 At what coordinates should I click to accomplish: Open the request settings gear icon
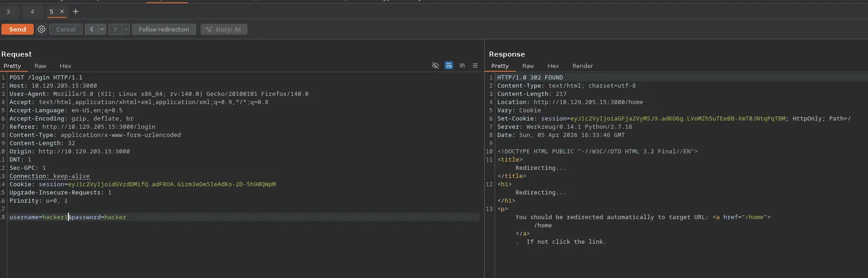(41, 29)
